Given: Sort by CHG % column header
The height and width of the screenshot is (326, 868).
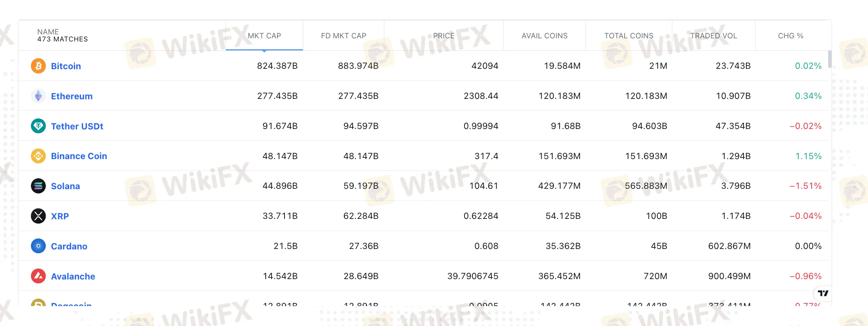Looking at the screenshot, I should [x=791, y=36].
